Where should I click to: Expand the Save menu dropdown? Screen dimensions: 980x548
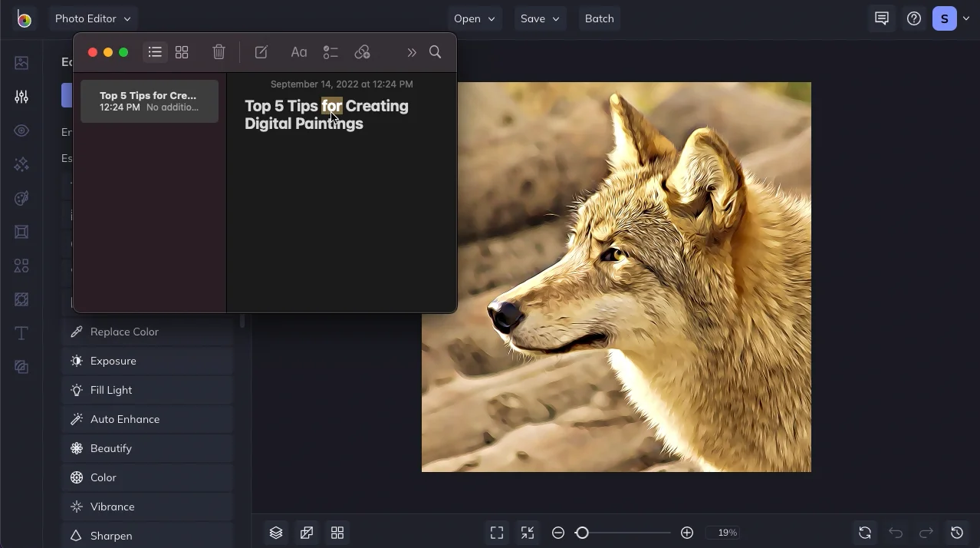coord(540,18)
